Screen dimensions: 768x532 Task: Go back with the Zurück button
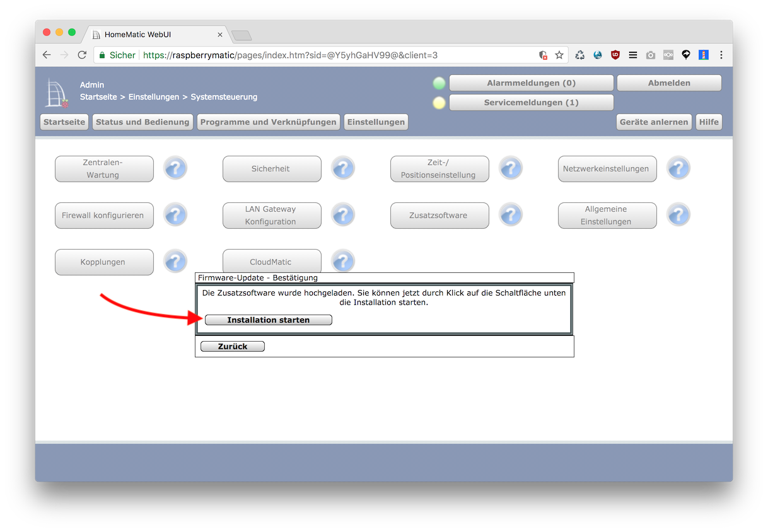233,347
